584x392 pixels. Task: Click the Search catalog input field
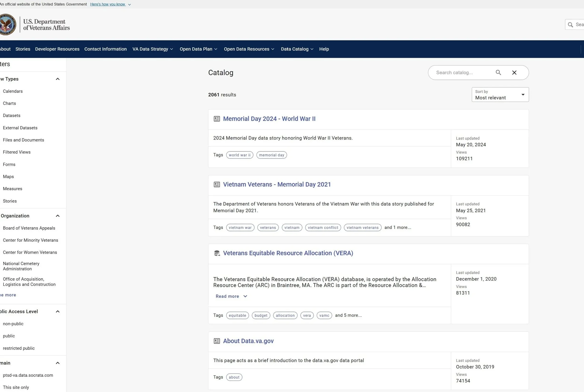pyautogui.click(x=460, y=73)
